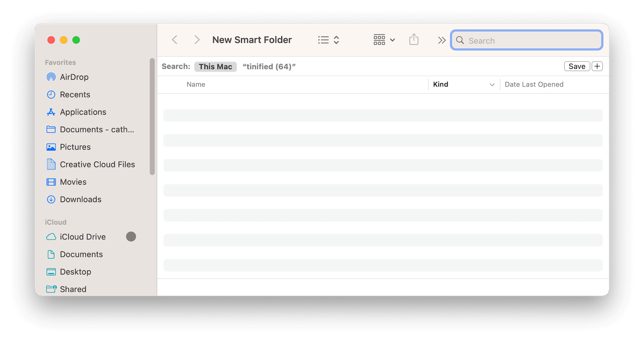Open Pictures in the sidebar
Image resolution: width=644 pixels, height=342 pixels.
tap(75, 147)
